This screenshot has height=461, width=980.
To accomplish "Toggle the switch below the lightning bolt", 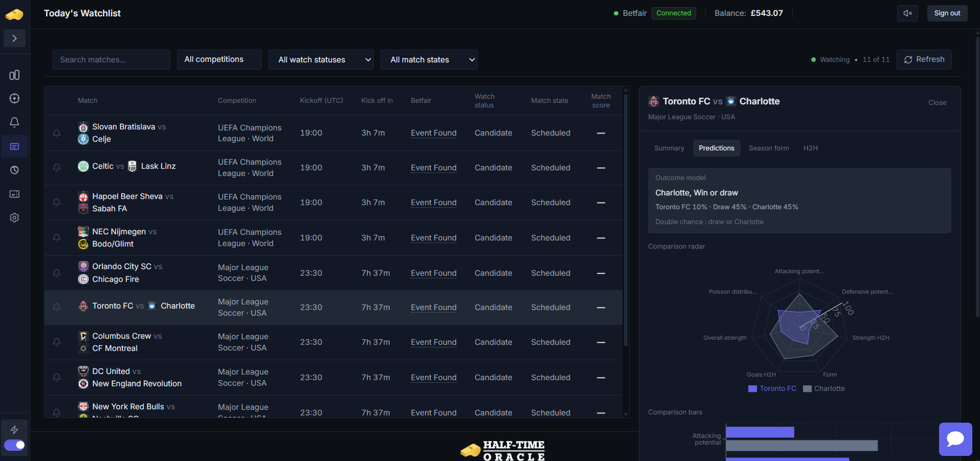I will pyautogui.click(x=14, y=445).
